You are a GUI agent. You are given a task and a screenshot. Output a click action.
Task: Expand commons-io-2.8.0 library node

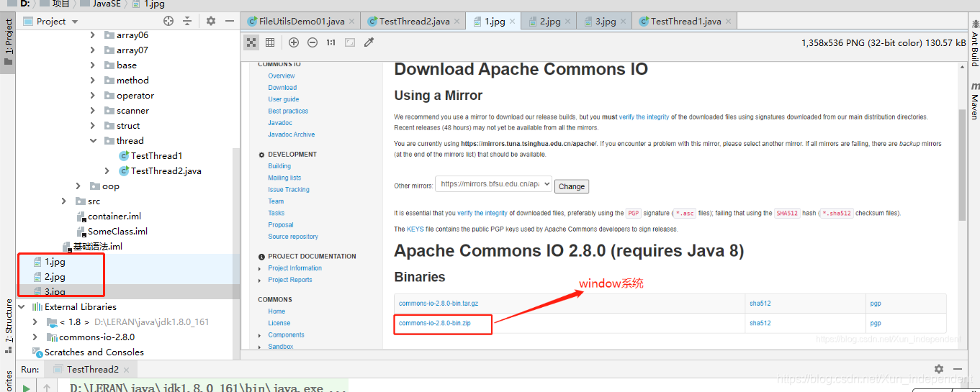(35, 337)
